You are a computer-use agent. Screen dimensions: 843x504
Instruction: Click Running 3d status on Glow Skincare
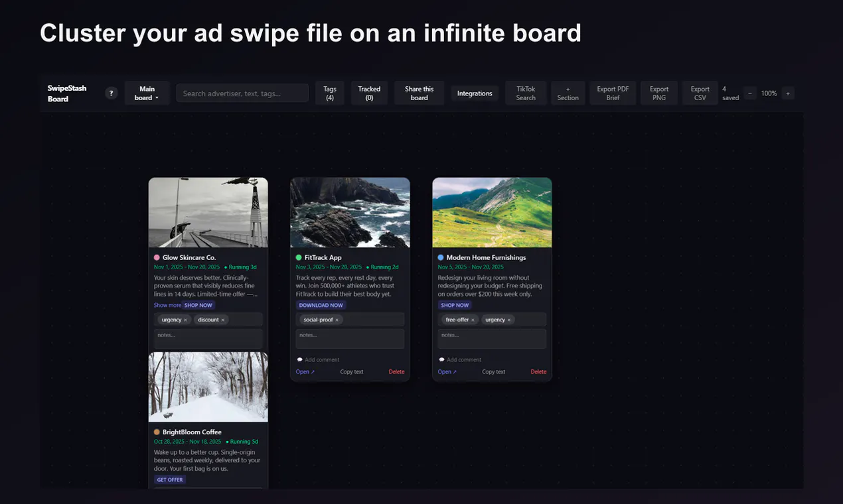[241, 267]
